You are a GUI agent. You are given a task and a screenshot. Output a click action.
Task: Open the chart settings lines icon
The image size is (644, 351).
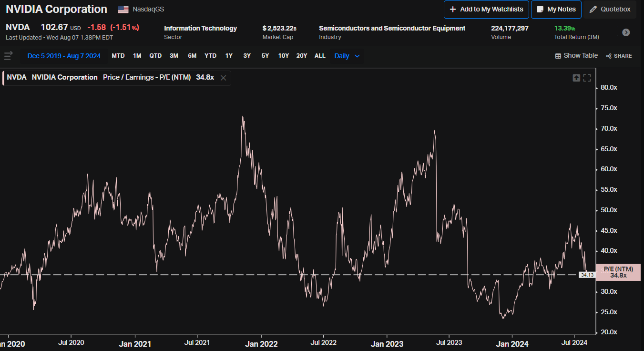(8, 56)
